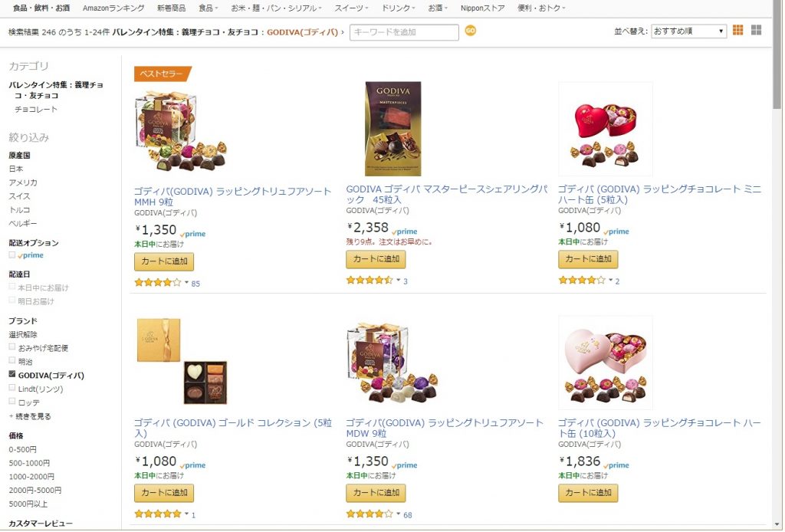
Task: Select the 1000-2000円 price filter
Action: 31,477
